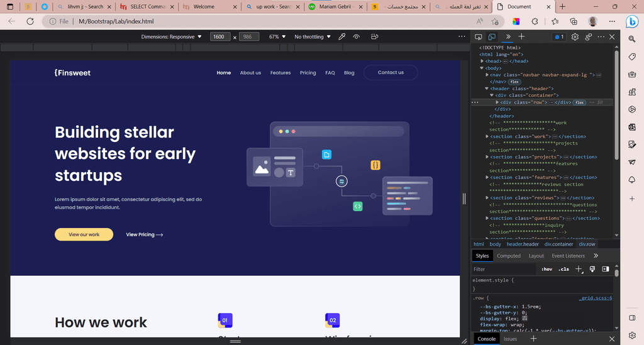Select div.container in the breadcrumb
644x345 pixels.
tap(558, 244)
